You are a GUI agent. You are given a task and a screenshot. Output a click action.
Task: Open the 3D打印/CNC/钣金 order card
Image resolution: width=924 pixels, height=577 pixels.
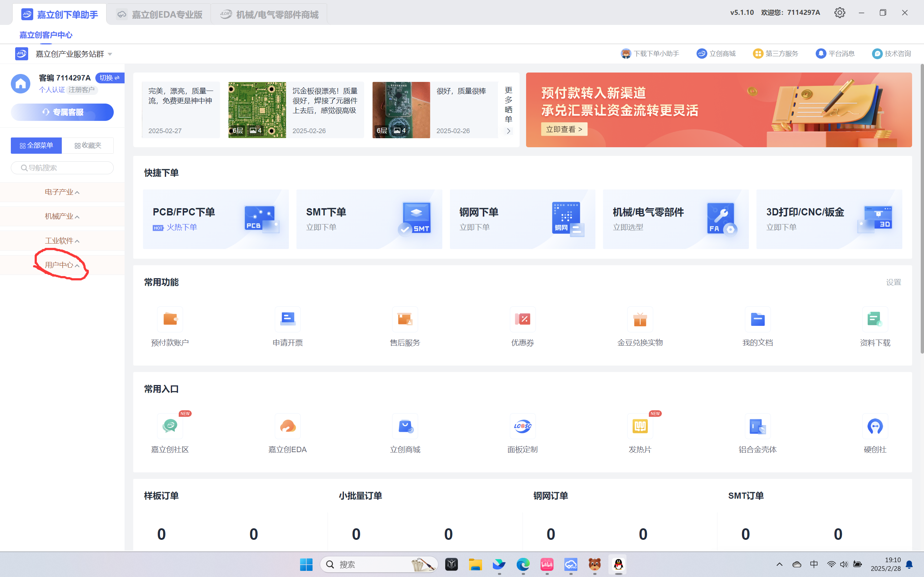point(829,219)
